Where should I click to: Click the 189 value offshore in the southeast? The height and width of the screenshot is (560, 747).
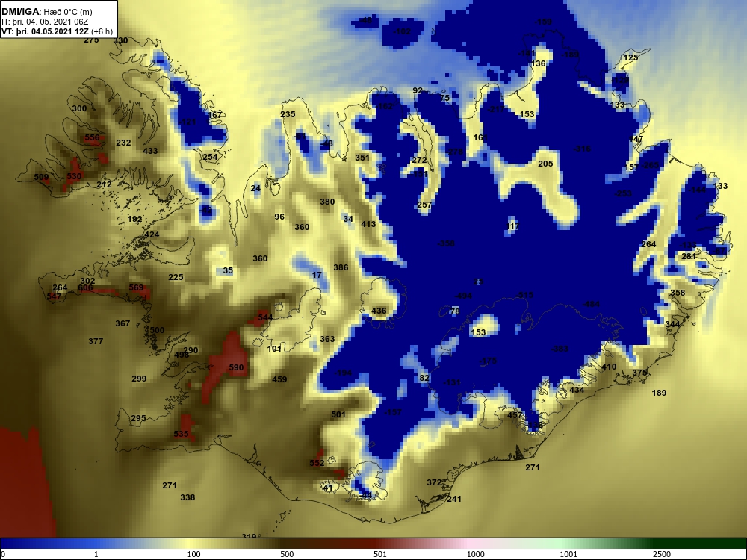tap(659, 393)
